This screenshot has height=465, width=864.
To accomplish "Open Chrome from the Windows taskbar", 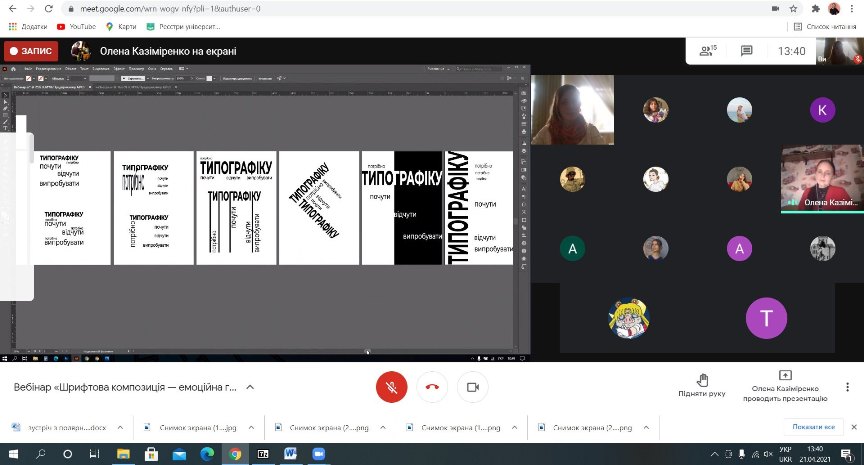I will click(235, 454).
